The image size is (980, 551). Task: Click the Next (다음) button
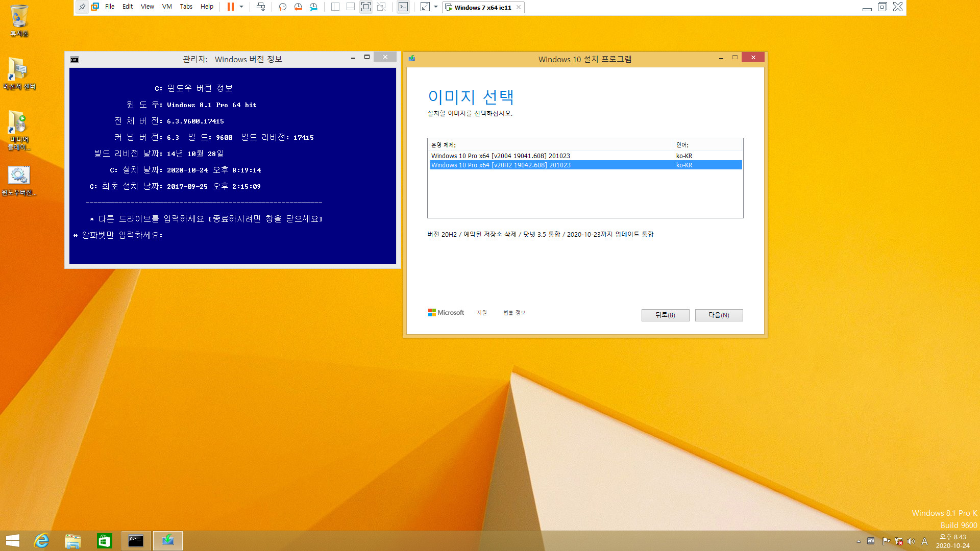click(x=719, y=315)
